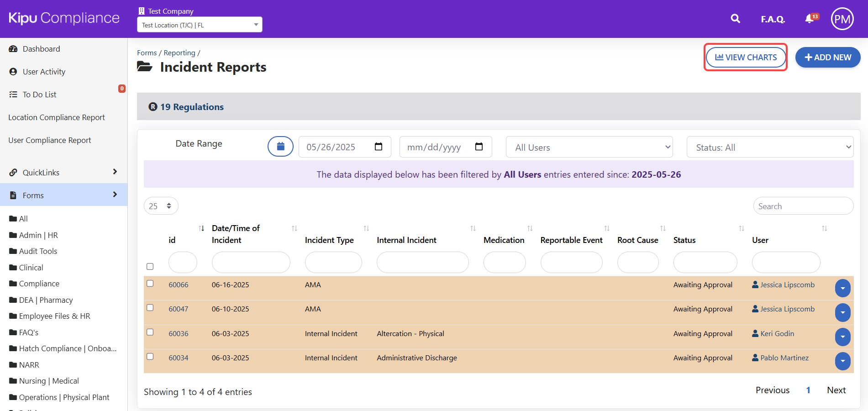Open row actions dropdown for Pablo Martinez
The height and width of the screenshot is (411, 868).
[x=842, y=361]
